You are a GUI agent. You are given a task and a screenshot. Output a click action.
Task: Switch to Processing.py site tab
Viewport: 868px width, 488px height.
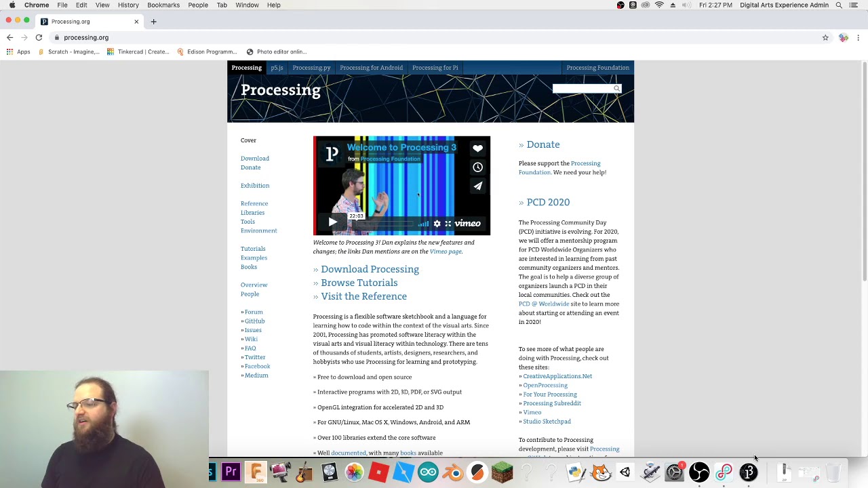tap(311, 68)
